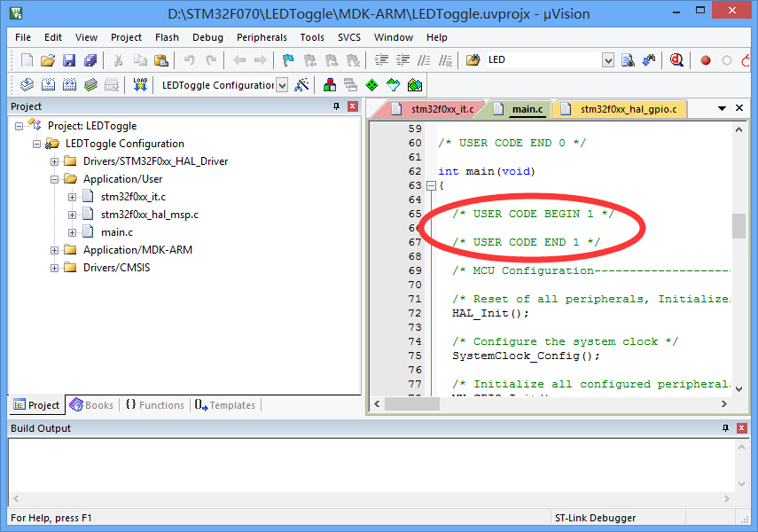The height and width of the screenshot is (532, 758).
Task: Pin the Project panel with pushpin
Action: 337,106
